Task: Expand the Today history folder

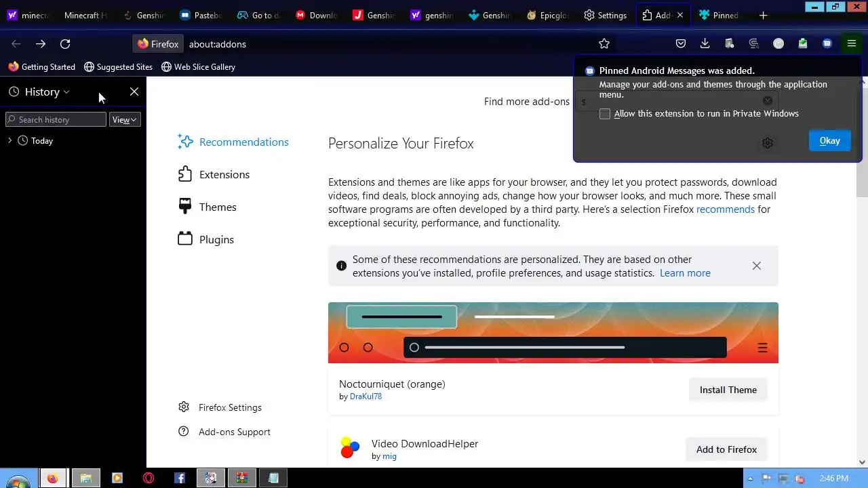Action: point(9,140)
